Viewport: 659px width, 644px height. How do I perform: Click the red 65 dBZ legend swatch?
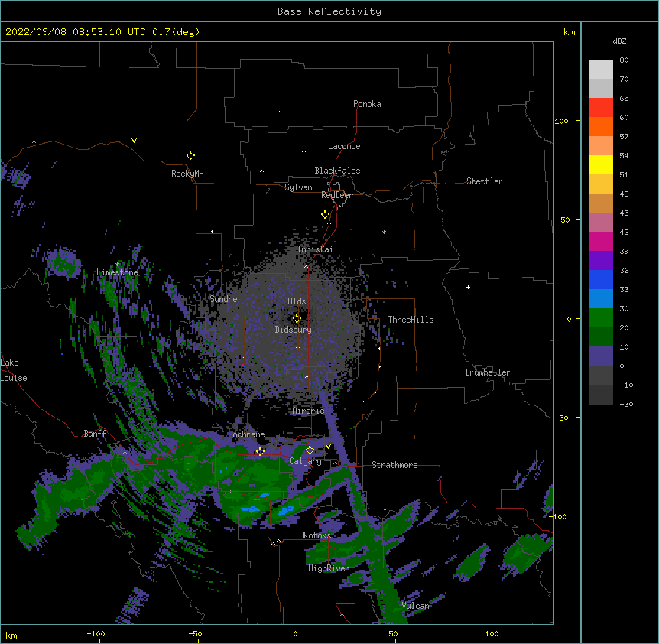pyautogui.click(x=601, y=107)
